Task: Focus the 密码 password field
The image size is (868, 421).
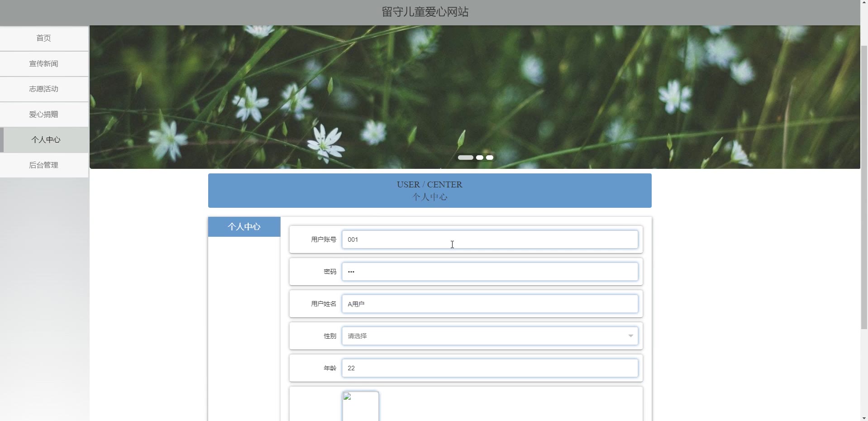Action: click(490, 272)
